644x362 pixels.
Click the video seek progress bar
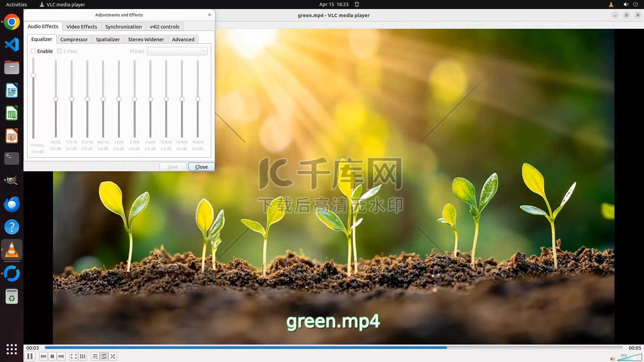(x=333, y=348)
